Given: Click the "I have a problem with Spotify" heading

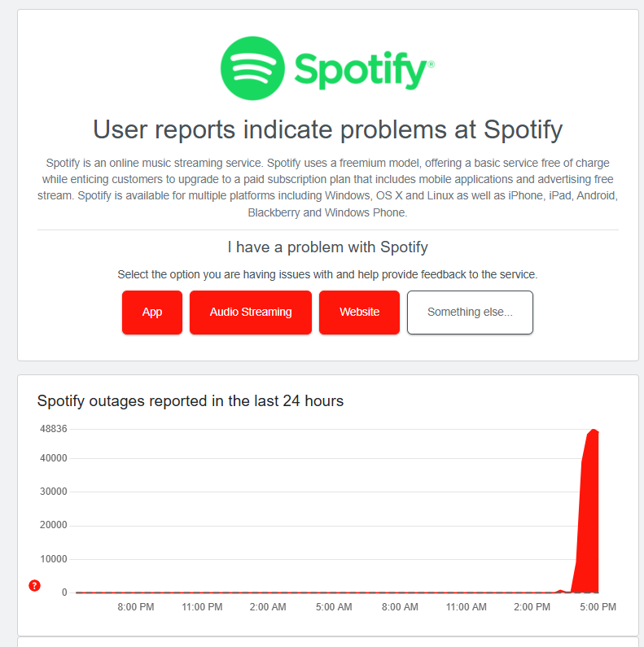Looking at the screenshot, I should (327, 247).
